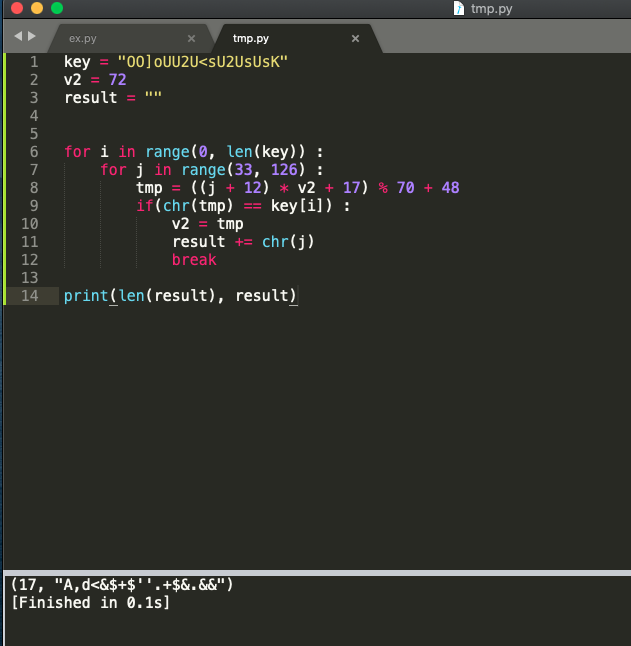
Task: Click the 'if' keyword on line 9
Action: (145, 206)
